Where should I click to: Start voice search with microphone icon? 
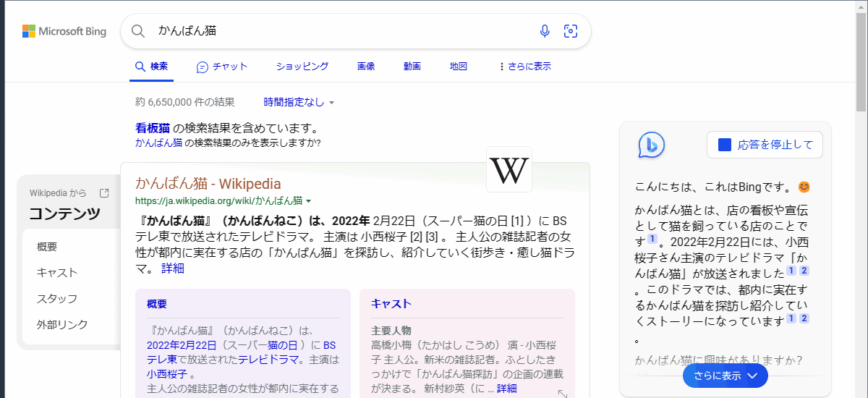(545, 31)
